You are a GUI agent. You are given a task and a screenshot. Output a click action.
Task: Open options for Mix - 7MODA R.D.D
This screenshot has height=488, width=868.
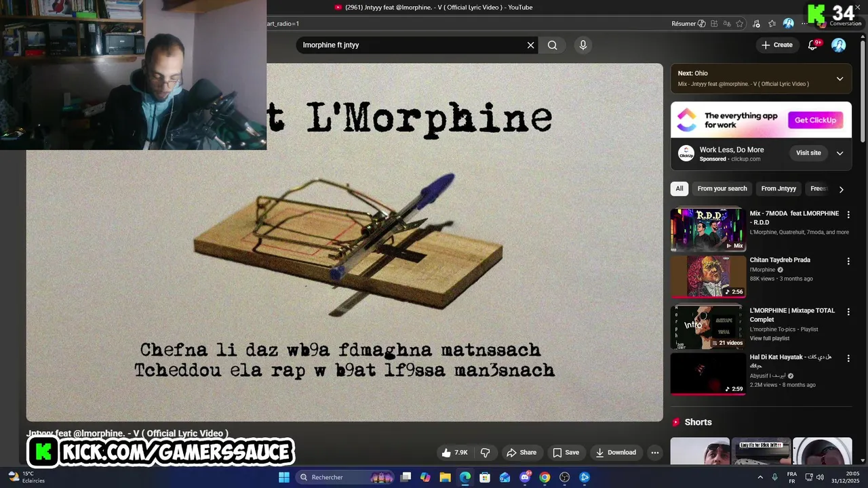click(848, 215)
